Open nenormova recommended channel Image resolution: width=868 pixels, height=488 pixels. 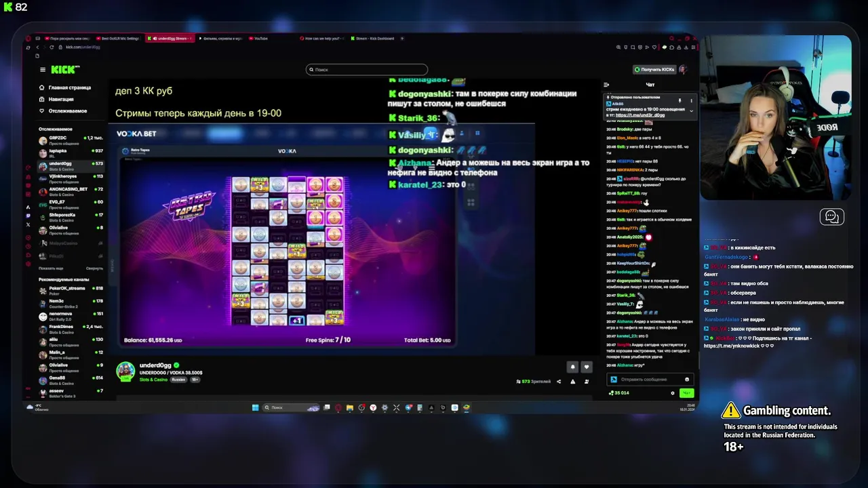point(71,317)
